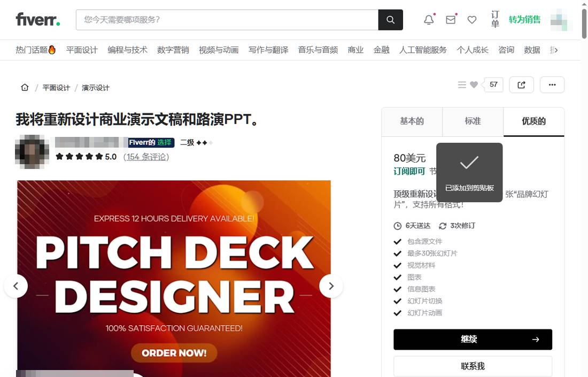Open the 咨询 category menu

pyautogui.click(x=506, y=50)
